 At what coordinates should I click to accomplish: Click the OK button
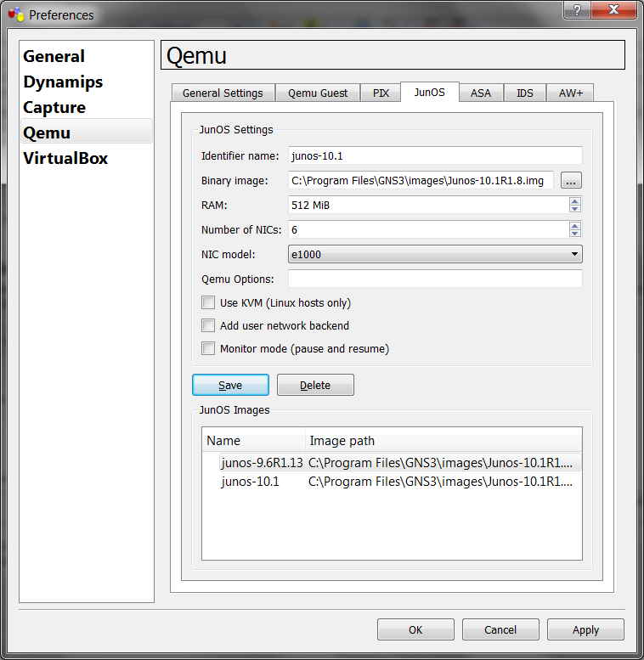(x=415, y=629)
